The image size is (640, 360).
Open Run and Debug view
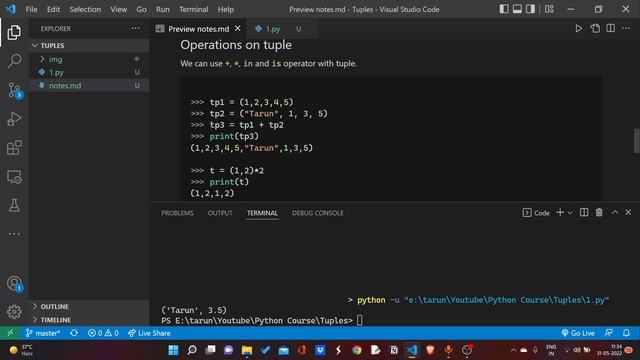14,119
